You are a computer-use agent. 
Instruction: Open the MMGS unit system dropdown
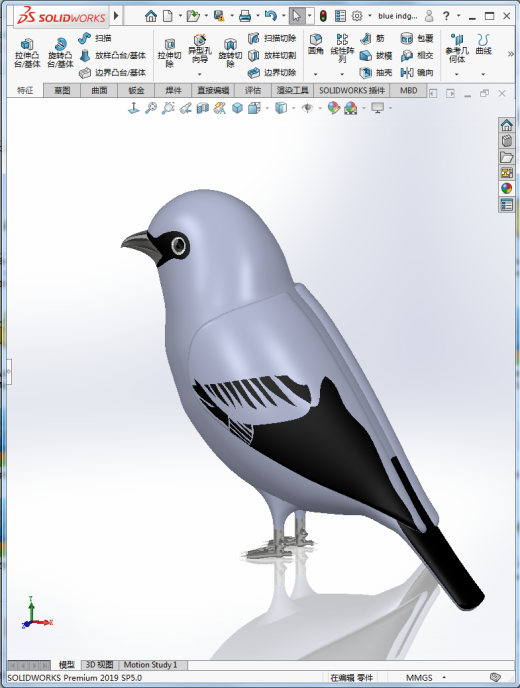tap(444, 677)
